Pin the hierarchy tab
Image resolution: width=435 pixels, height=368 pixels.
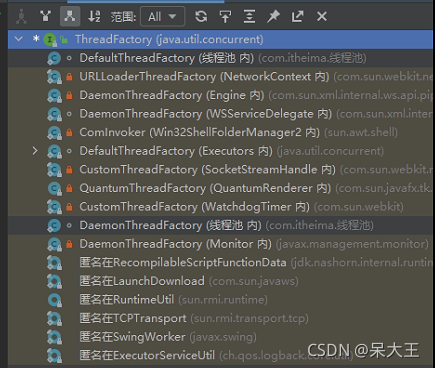tap(273, 16)
